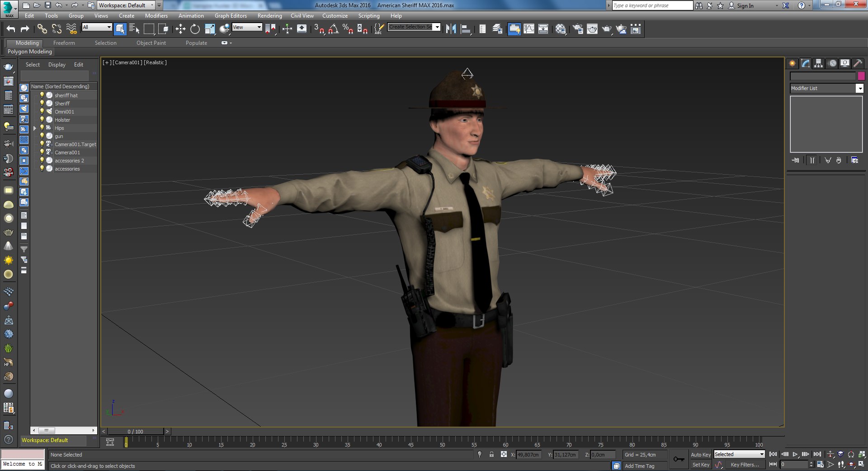Open Render Setup
Image resolution: width=868 pixels, height=471 pixels.
578,29
